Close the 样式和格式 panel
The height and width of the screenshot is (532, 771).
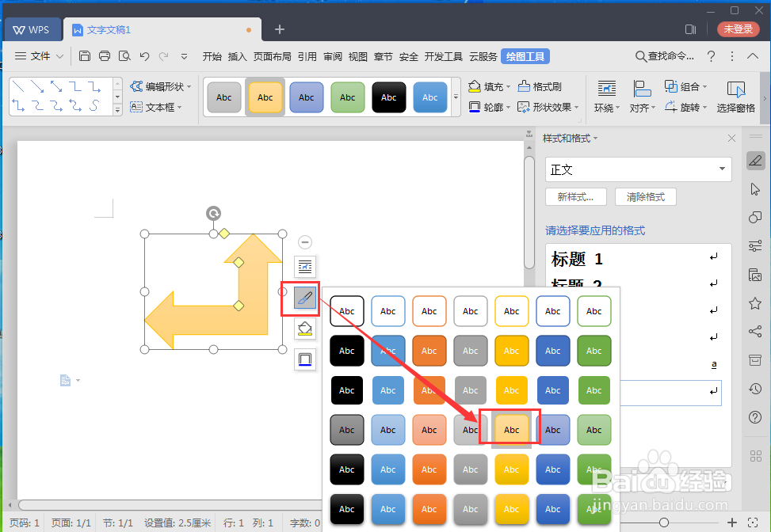731,138
